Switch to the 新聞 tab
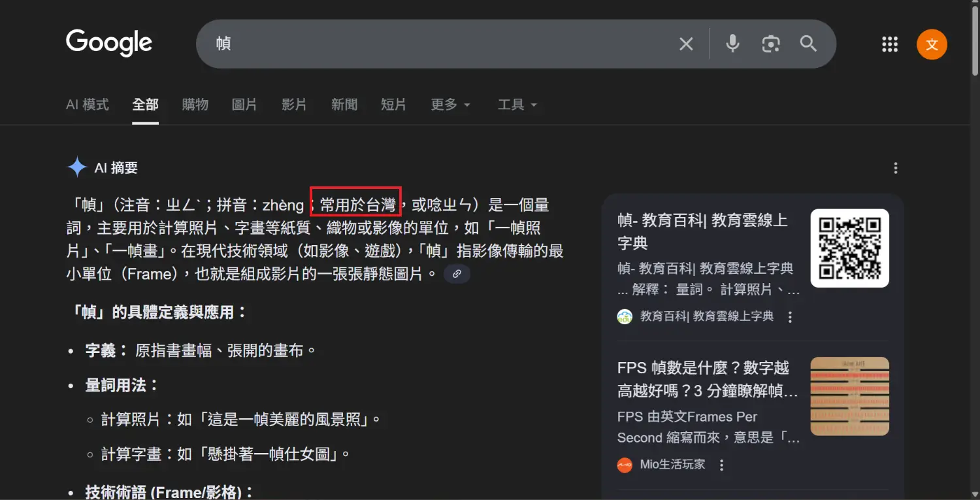980x500 pixels. tap(344, 105)
